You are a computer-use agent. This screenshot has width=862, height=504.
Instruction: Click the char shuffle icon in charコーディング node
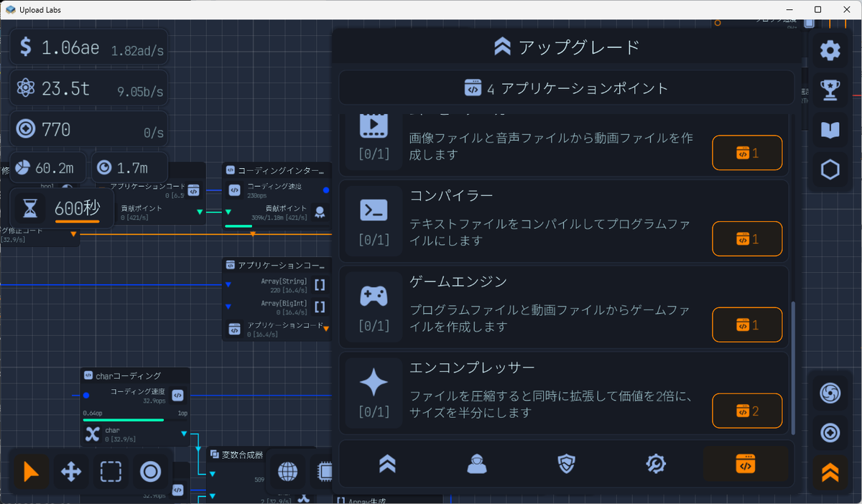coord(92,434)
